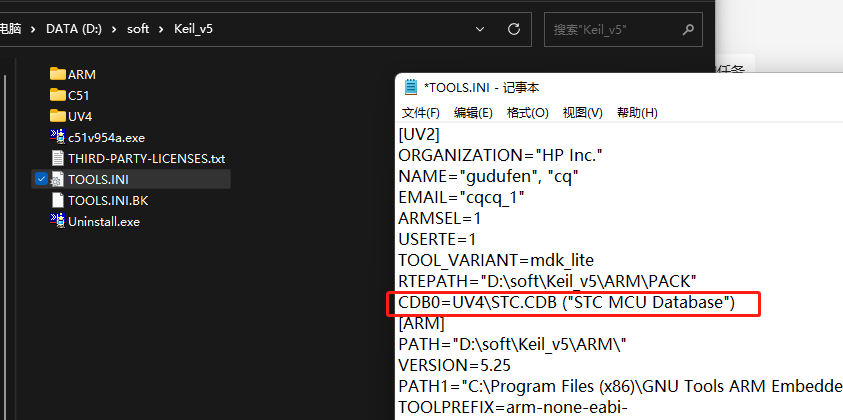Screen dimensions: 843x420
Task: Place cursor on TOOLPREFIX=arm-none-eabi- line
Action: (x=512, y=408)
